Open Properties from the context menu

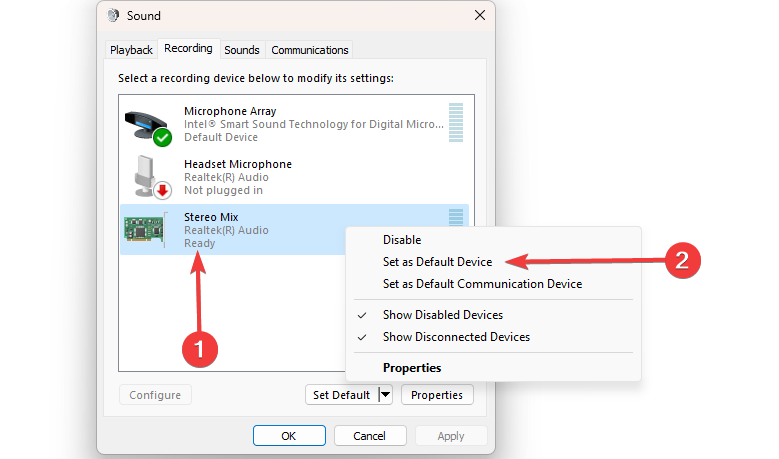[412, 368]
